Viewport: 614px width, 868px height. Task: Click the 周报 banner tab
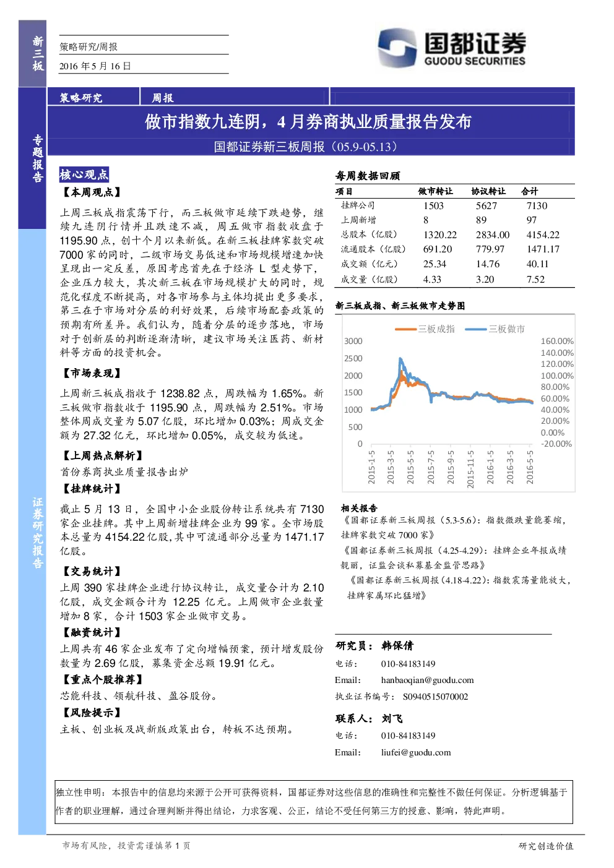pos(163,98)
